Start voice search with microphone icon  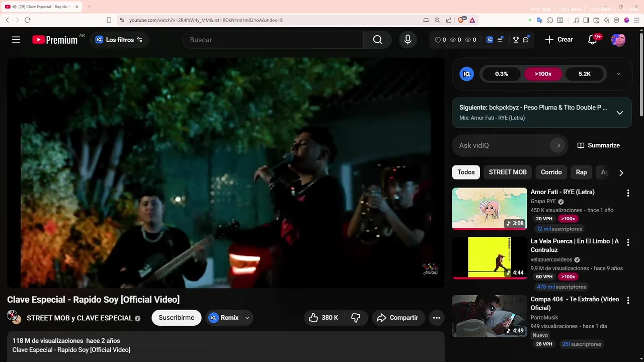click(x=408, y=40)
